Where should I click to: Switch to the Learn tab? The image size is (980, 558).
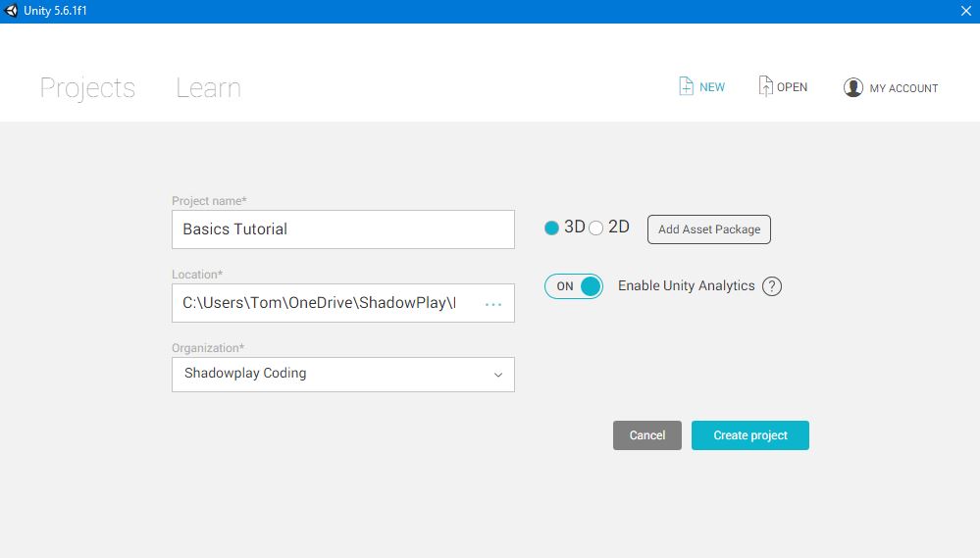tap(208, 87)
